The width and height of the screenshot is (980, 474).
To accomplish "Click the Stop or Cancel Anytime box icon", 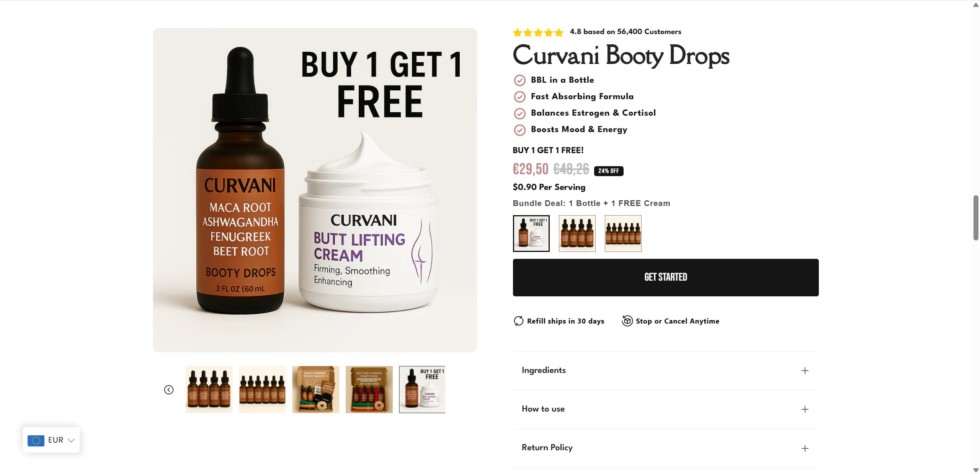I will (x=627, y=321).
